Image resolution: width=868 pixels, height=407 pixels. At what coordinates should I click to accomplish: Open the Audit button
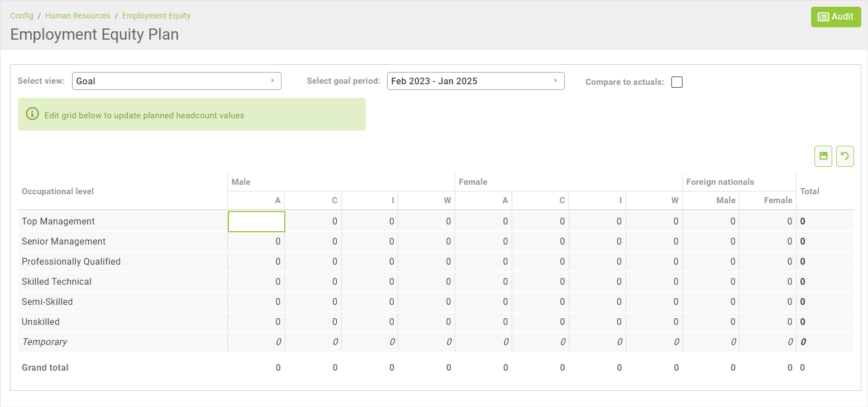(x=836, y=17)
